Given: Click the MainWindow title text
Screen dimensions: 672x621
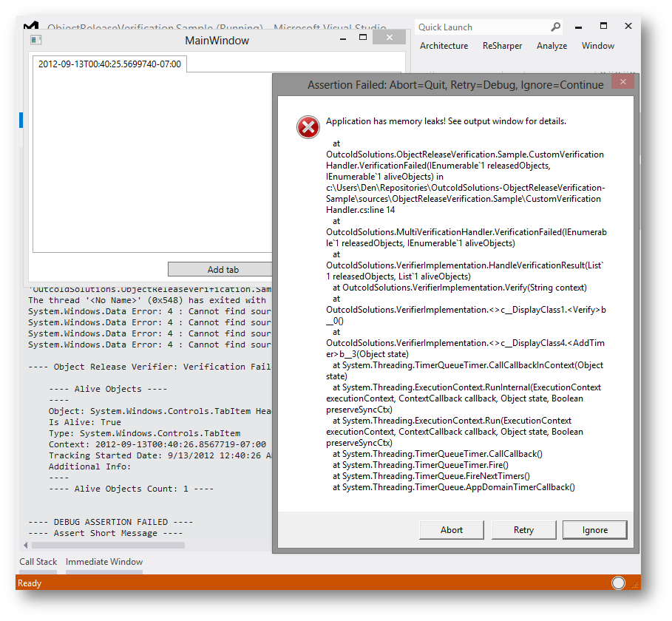Looking at the screenshot, I should click(217, 41).
